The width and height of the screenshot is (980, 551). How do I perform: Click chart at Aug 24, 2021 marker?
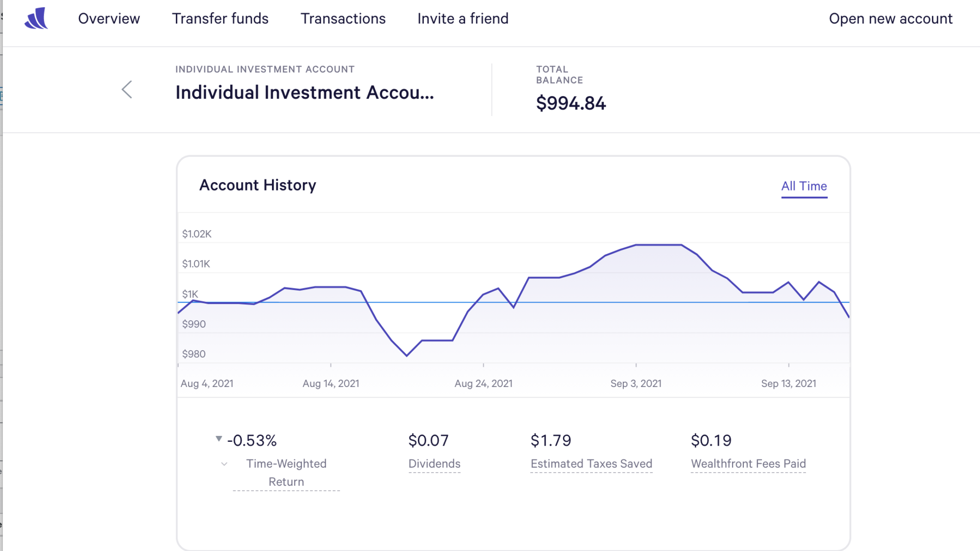coord(483,294)
